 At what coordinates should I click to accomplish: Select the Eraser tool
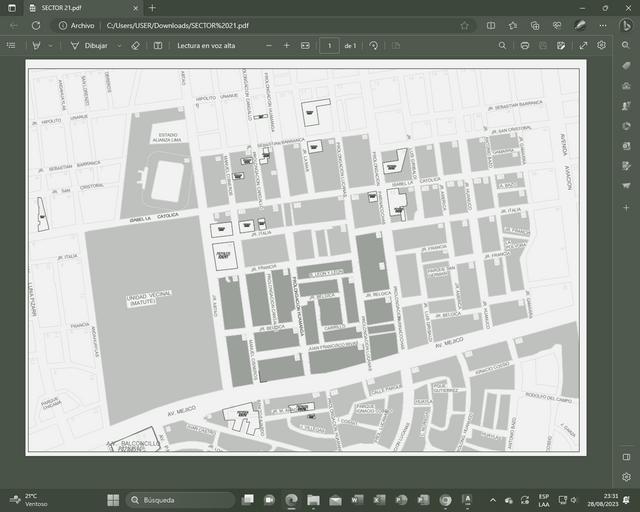coord(136,45)
